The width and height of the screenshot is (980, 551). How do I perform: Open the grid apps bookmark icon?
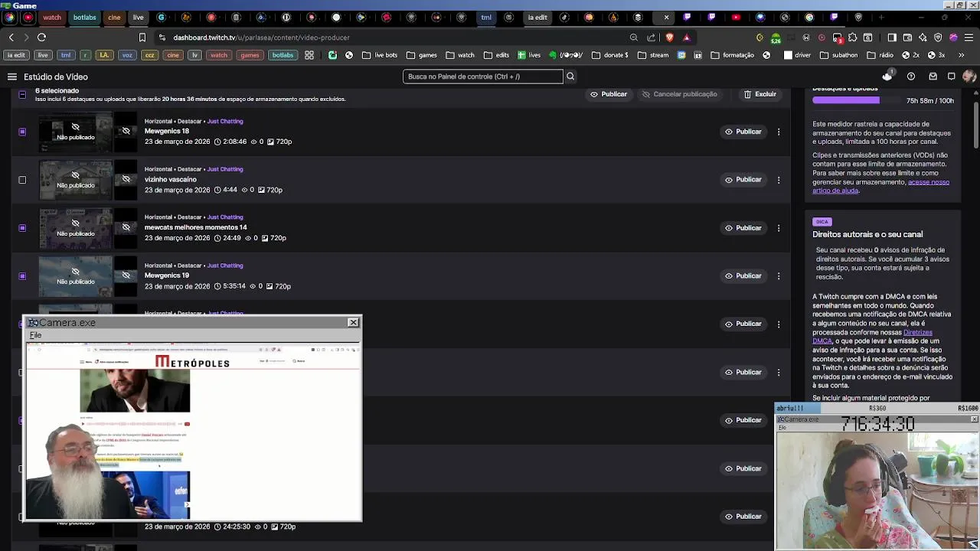[309, 55]
